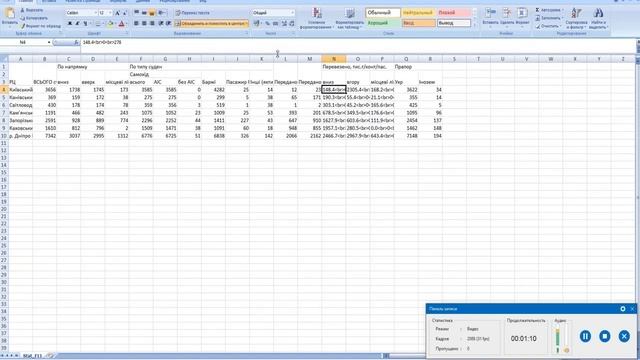Apply the Хороший (Good) cell style
Screen dimensions: 640x360
click(x=382, y=23)
